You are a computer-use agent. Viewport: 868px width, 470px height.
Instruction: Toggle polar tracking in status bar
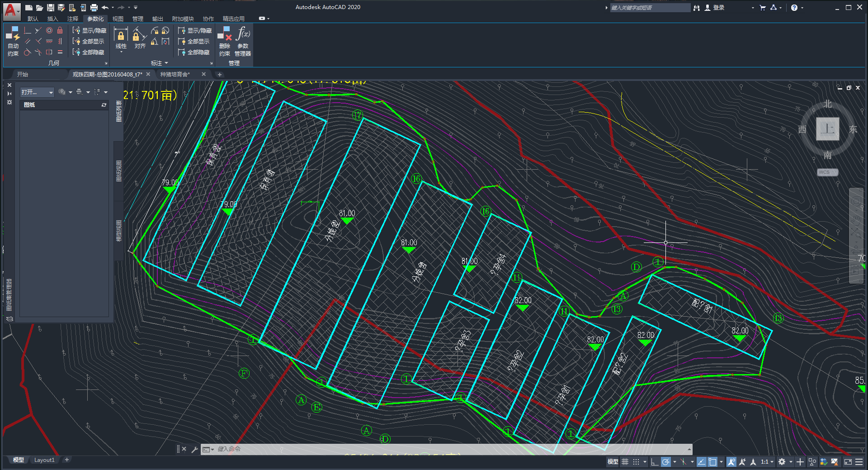click(665, 462)
